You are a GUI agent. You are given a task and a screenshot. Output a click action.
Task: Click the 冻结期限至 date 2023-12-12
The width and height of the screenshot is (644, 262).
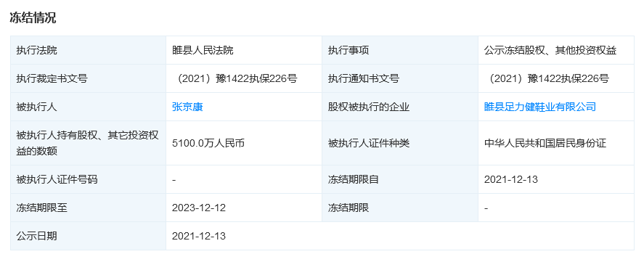199,208
